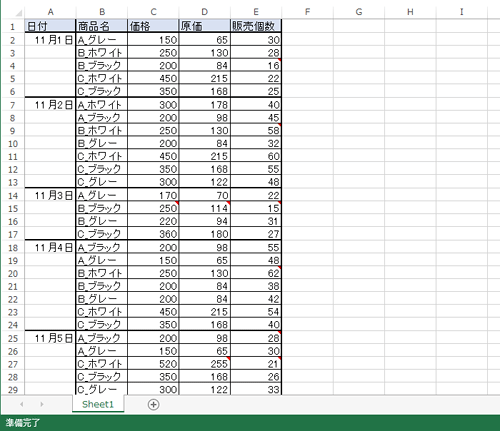Select row 14 header
500x431 pixels.
[13, 195]
